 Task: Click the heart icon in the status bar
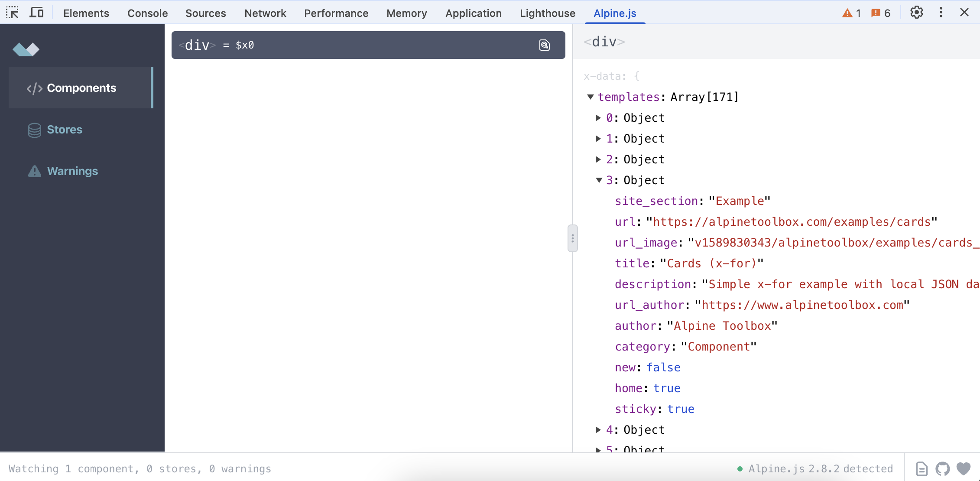click(x=963, y=468)
